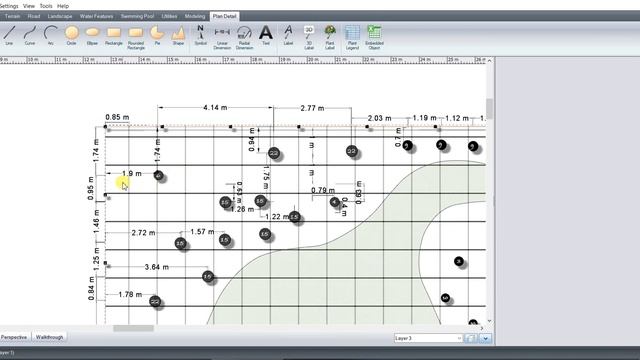Click the vertical scrollbar thumb
The height and width of the screenshot is (360, 640).
489,109
